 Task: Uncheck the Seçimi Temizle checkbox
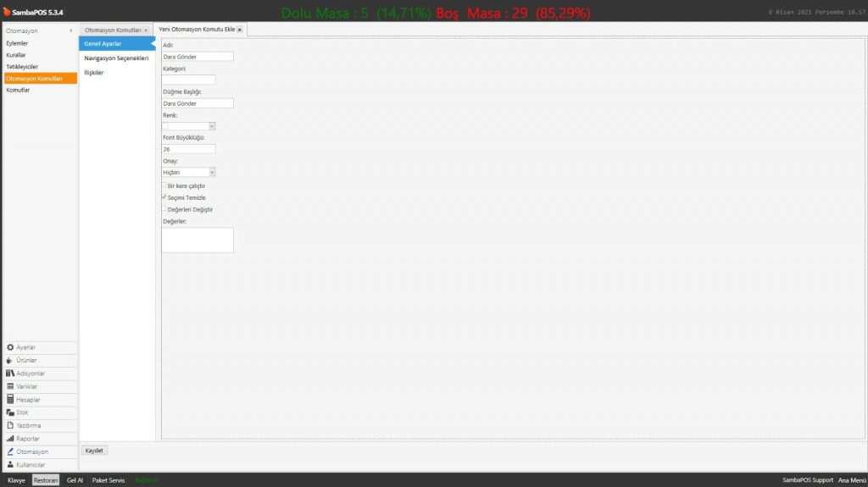164,197
